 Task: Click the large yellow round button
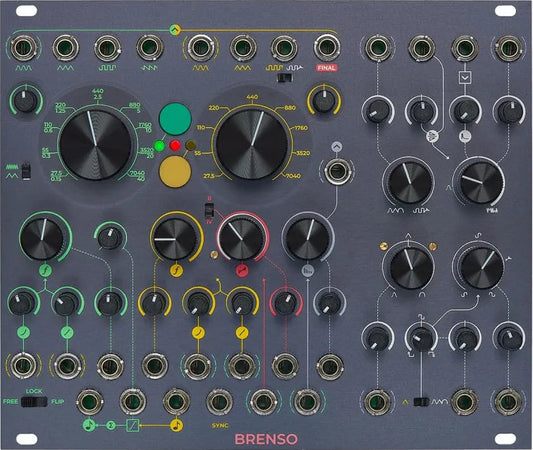pyautogui.click(x=175, y=171)
